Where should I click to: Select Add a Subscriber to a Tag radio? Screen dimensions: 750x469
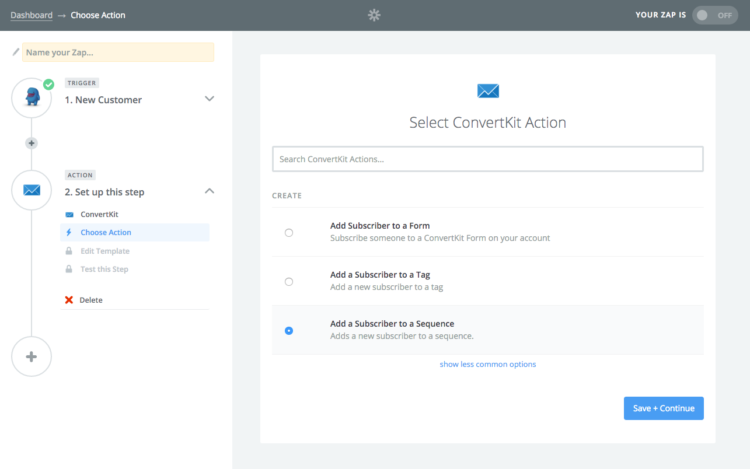tap(289, 282)
